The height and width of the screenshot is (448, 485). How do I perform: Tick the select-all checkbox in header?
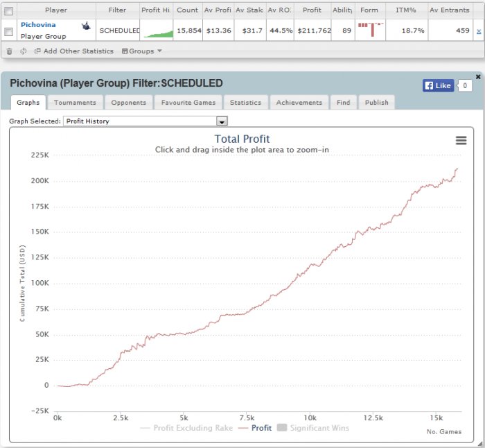9,10
